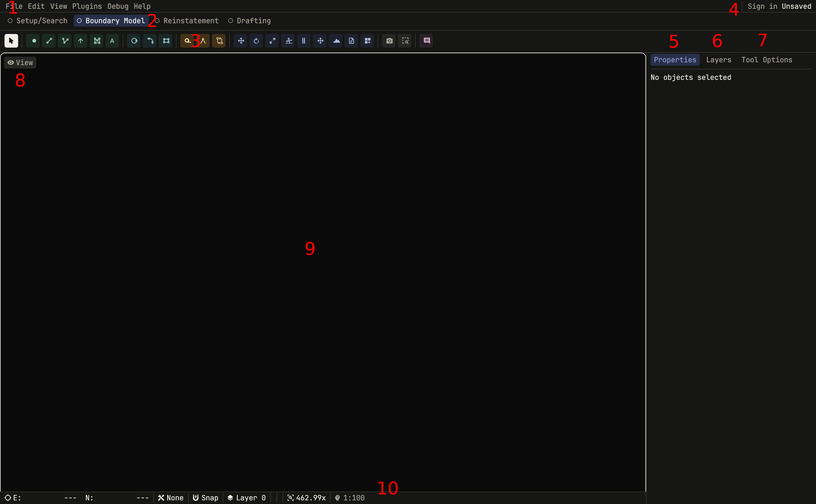The width and height of the screenshot is (816, 504).
Task: Select the rectangle tool beside the arc tool
Action: [166, 41]
